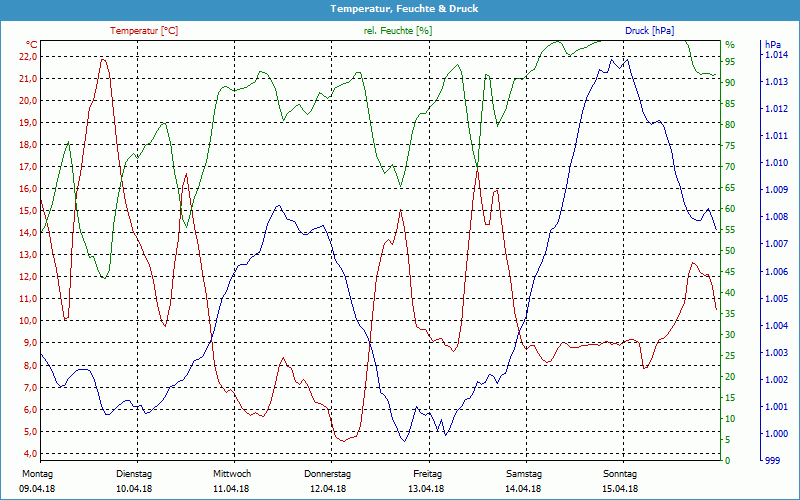Viewport: 800px width, 500px height.
Task: Select the red 'Temperatur [°C]' legend label
Action: tap(144, 31)
